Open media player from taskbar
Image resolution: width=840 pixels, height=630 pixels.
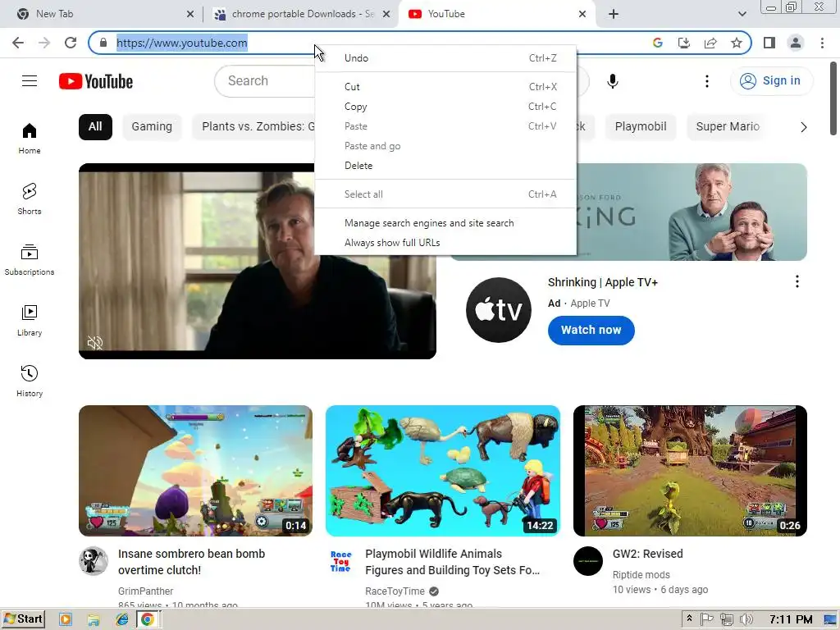tap(66, 619)
